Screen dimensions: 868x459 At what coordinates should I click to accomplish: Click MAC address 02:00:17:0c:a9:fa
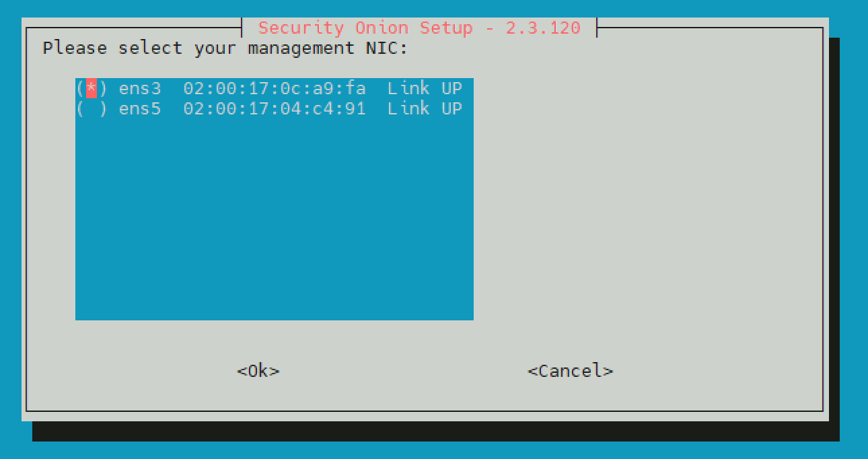[x=275, y=88]
